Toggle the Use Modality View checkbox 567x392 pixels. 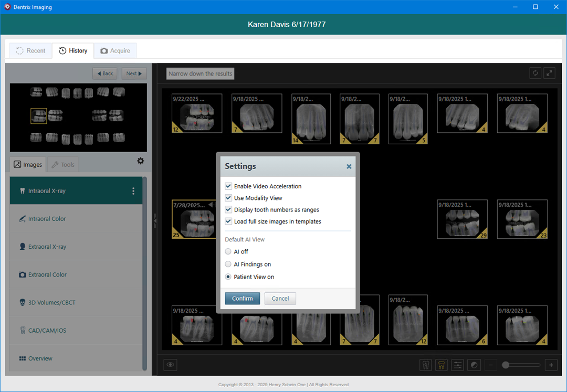point(228,198)
